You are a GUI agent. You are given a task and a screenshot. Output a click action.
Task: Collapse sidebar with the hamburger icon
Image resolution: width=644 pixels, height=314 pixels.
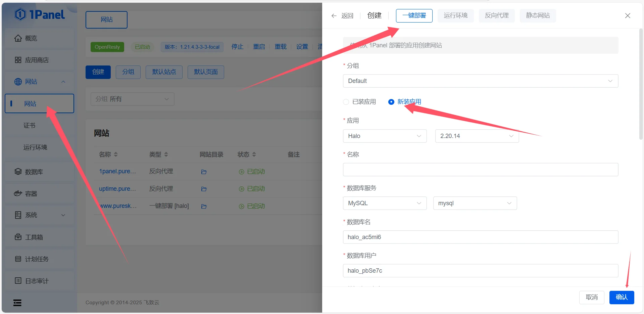(x=17, y=303)
